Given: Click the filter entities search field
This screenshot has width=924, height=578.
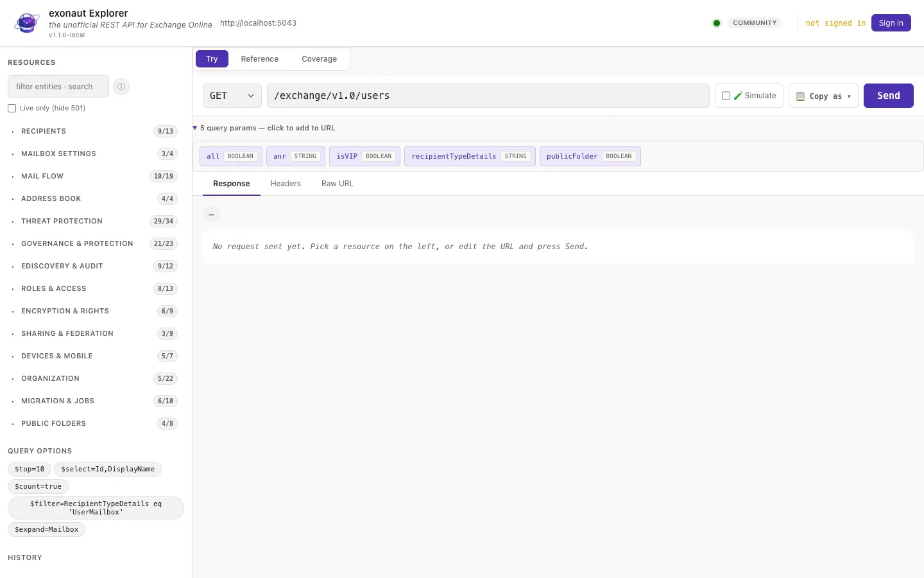Looking at the screenshot, I should coord(58,87).
